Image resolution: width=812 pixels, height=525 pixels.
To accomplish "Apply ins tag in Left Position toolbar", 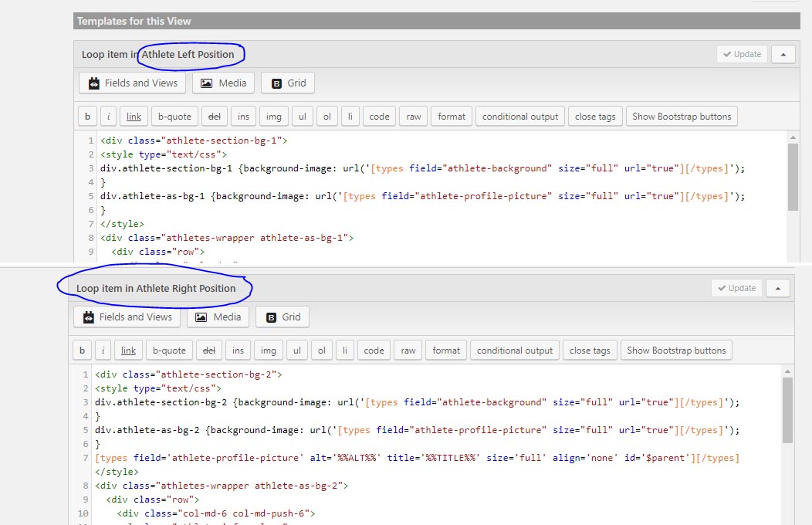I will click(x=243, y=117).
